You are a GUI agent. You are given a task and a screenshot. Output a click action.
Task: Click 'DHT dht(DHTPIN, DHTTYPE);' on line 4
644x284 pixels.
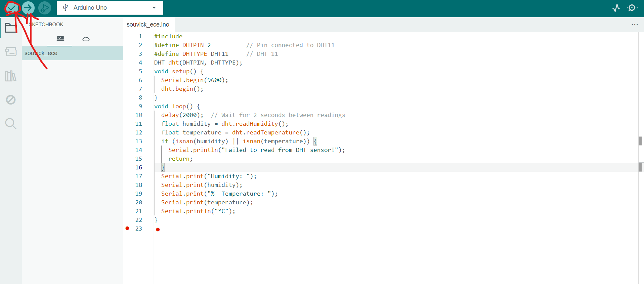point(198,63)
